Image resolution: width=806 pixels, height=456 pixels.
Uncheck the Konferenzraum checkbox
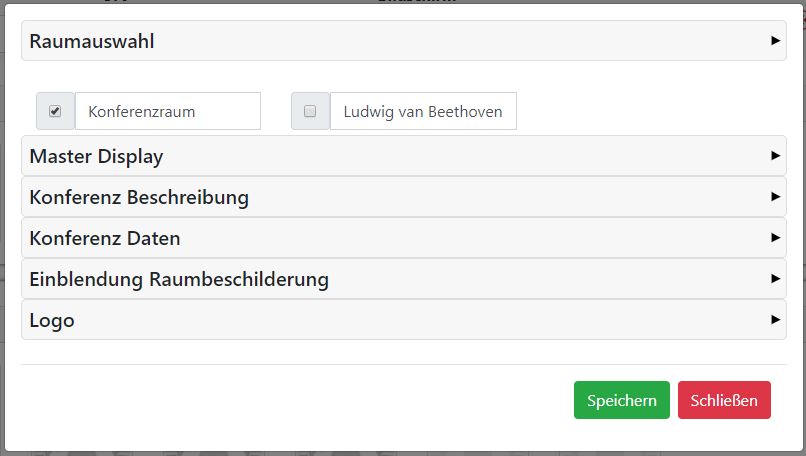coord(55,111)
